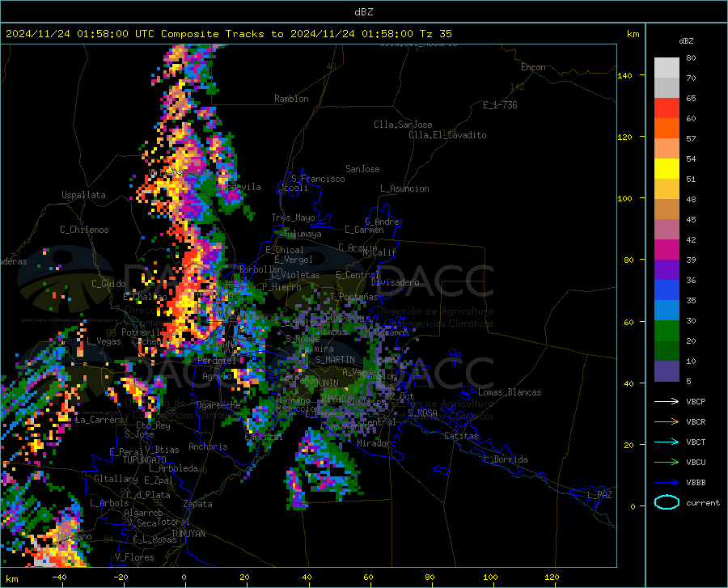The image size is (728, 588).
Task: Pick the magenta 39 dBZ swatch
Action: [x=667, y=250]
